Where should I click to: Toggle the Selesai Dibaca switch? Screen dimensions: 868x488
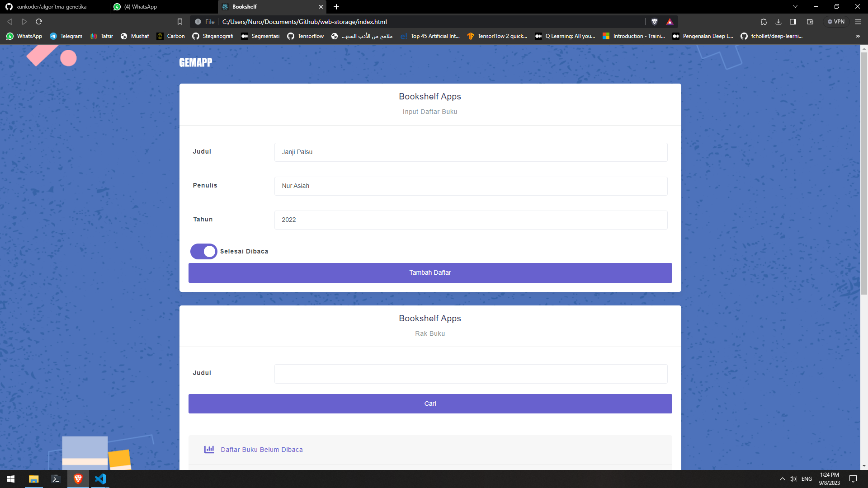click(203, 251)
